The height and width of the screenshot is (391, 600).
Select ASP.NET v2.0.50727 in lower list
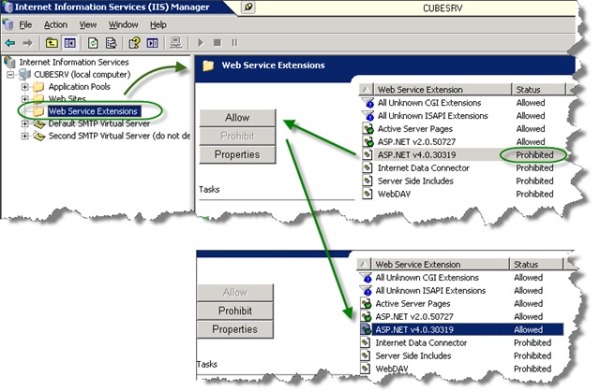tap(414, 317)
